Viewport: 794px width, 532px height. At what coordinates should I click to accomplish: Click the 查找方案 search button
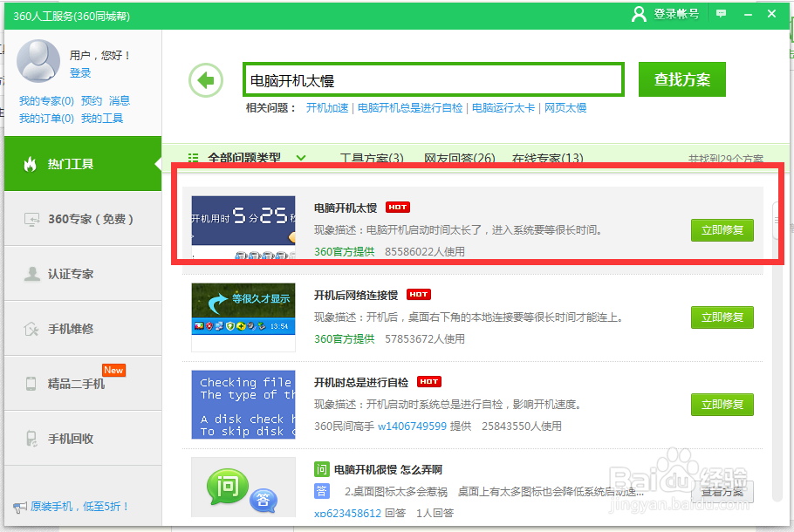pyautogui.click(x=682, y=79)
